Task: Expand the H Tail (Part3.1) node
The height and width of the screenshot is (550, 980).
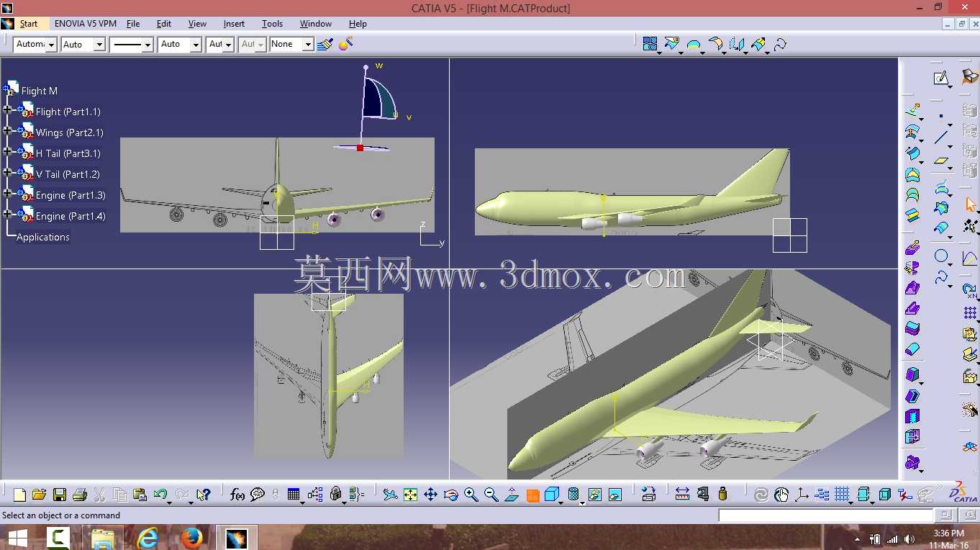Action: pos(7,152)
